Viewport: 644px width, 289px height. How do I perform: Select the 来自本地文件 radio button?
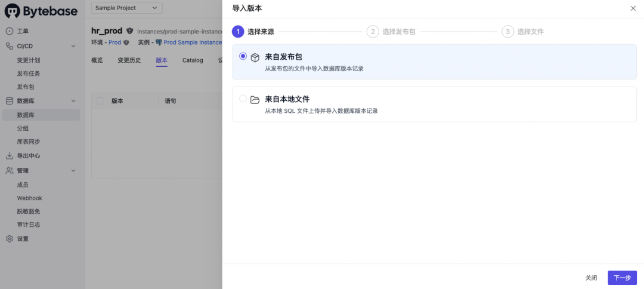[243, 99]
